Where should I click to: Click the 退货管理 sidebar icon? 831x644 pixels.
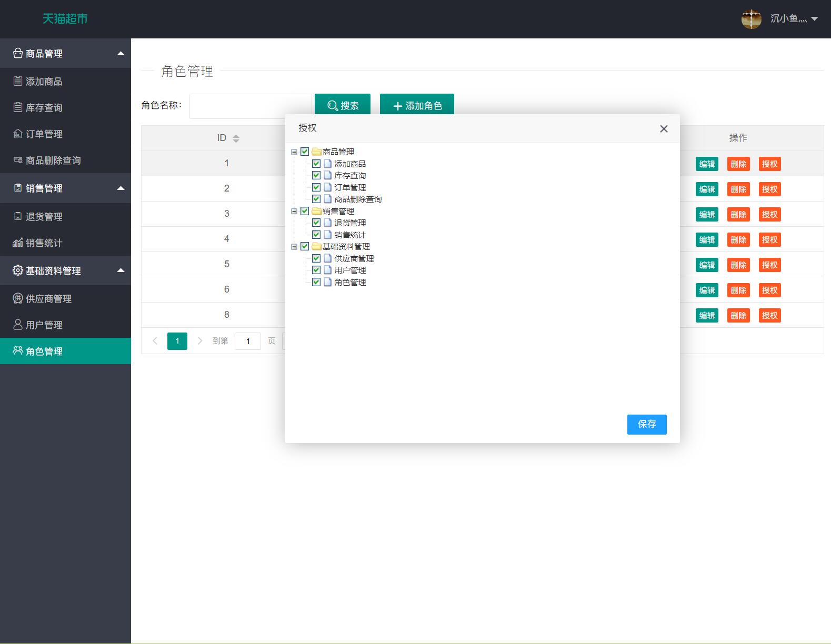coord(18,216)
